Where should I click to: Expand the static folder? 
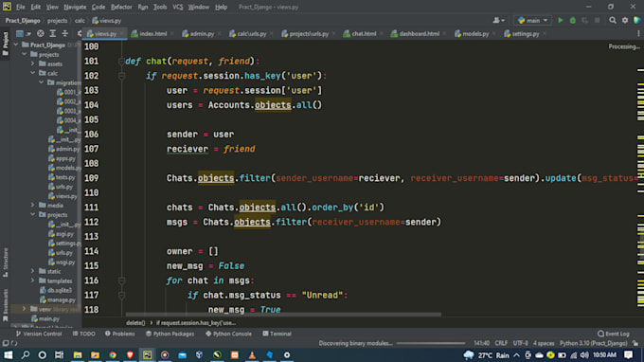33,271
